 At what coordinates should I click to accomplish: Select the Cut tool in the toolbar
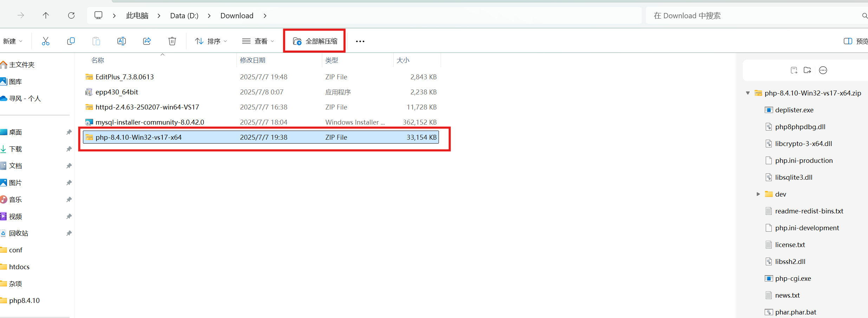point(46,41)
